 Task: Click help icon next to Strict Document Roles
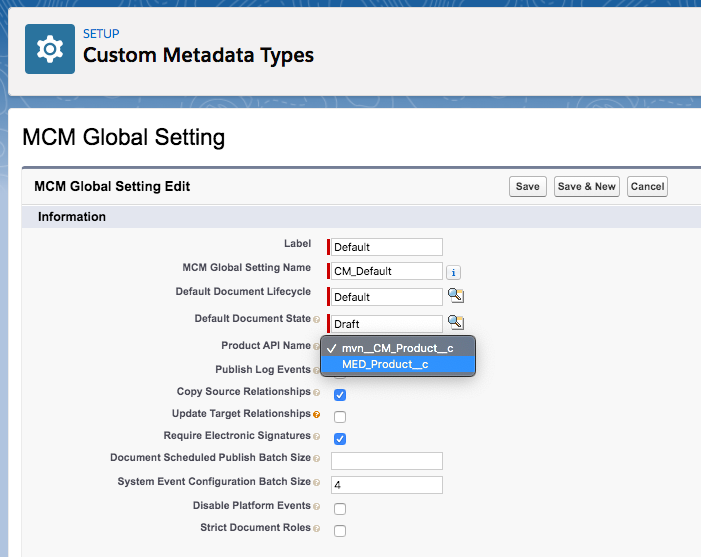(x=317, y=528)
